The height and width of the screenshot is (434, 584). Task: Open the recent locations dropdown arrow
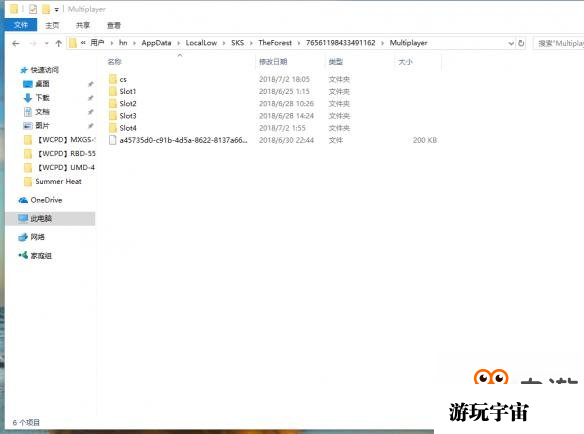click(47, 44)
